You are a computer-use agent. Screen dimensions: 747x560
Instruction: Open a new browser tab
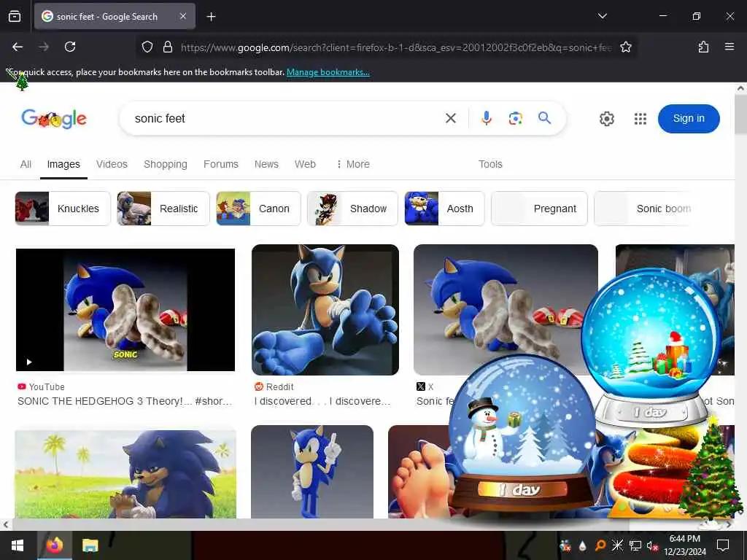211,17
